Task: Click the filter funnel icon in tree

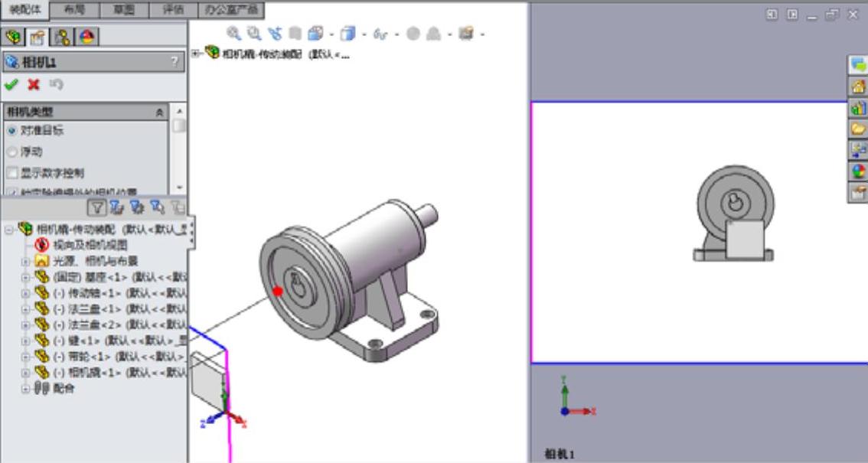Action: click(96, 207)
